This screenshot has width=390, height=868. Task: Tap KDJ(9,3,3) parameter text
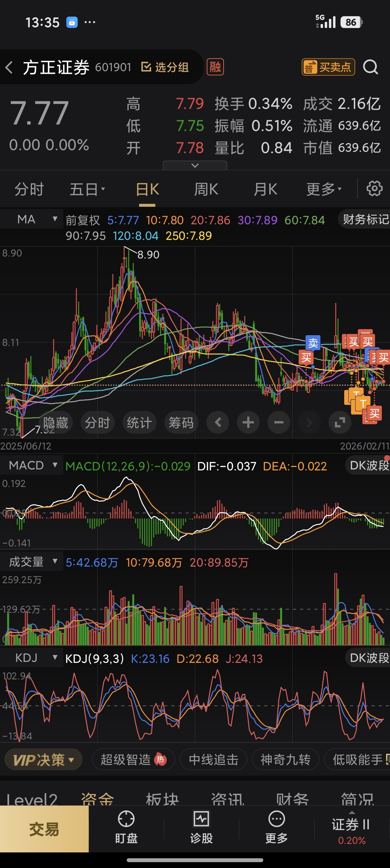tap(95, 658)
